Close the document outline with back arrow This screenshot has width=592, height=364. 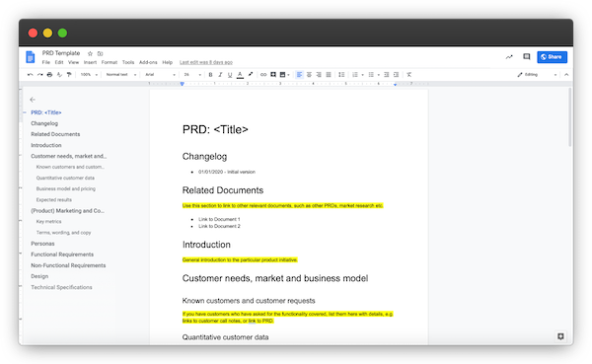tap(33, 100)
